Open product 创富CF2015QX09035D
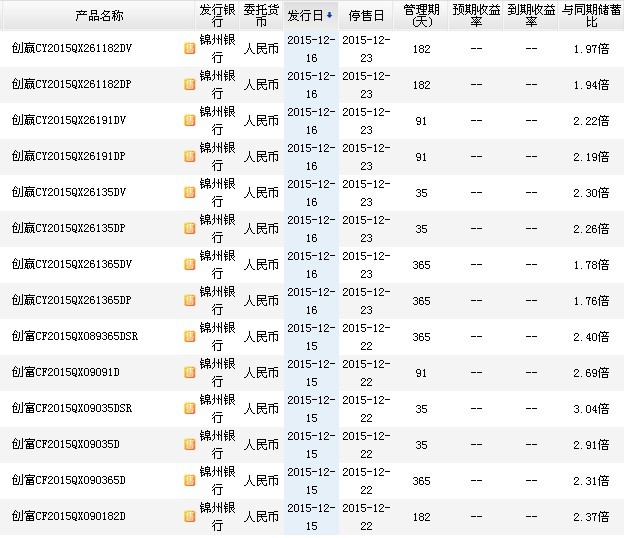Screen dimensions: 624x538 tap(66, 444)
